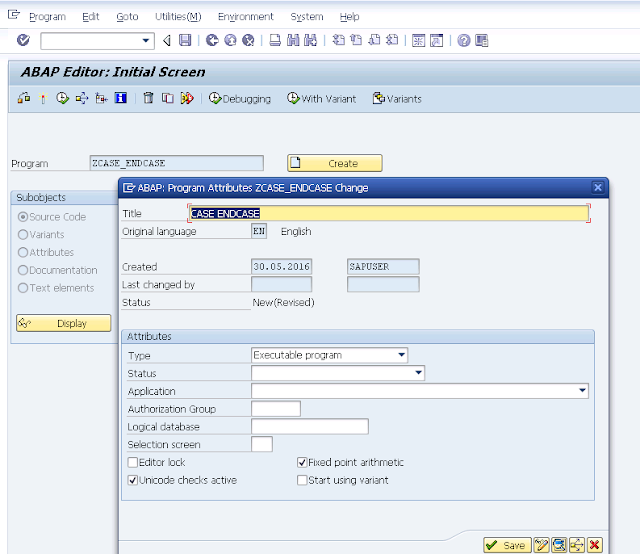Open the Application dropdown
Image resolution: width=640 pixels, height=554 pixels.
(420, 391)
